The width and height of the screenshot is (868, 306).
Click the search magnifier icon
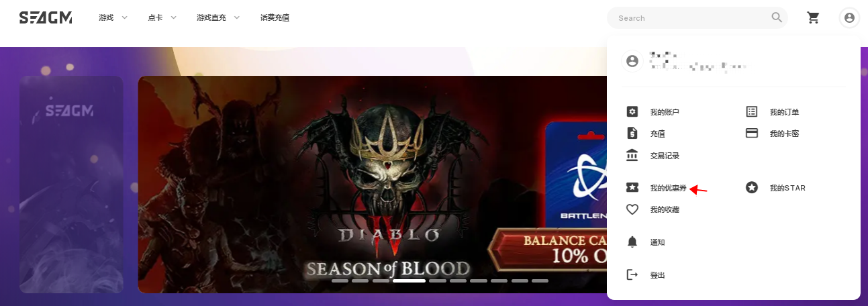pos(777,18)
